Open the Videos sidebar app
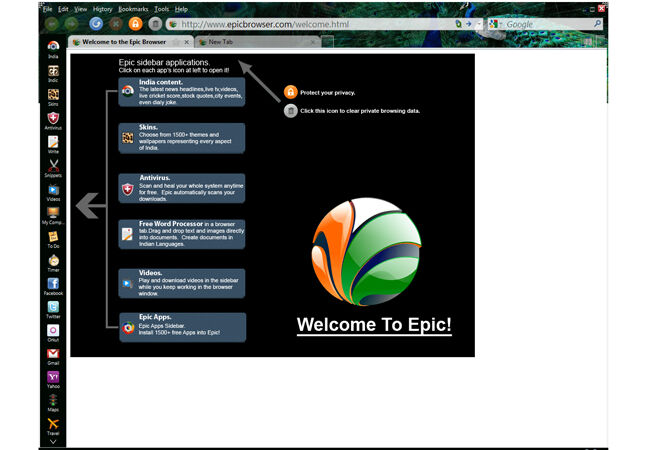The image size is (650, 450). (53, 192)
